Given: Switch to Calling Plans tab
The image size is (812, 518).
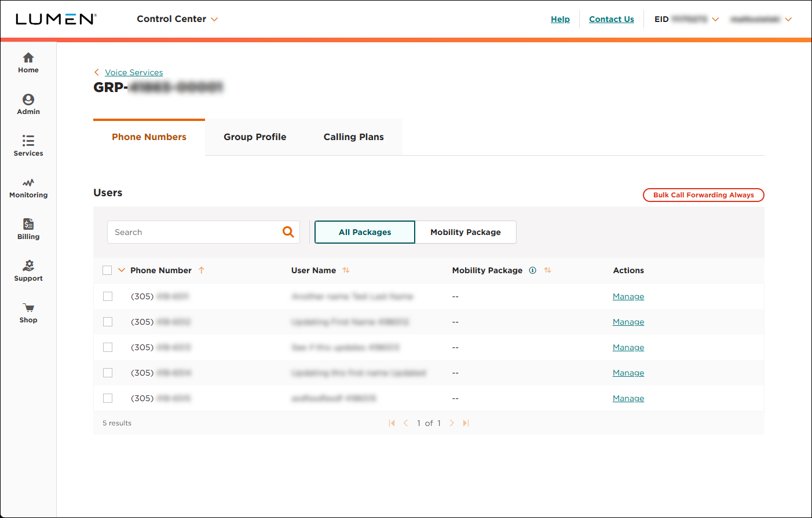Looking at the screenshot, I should (353, 137).
